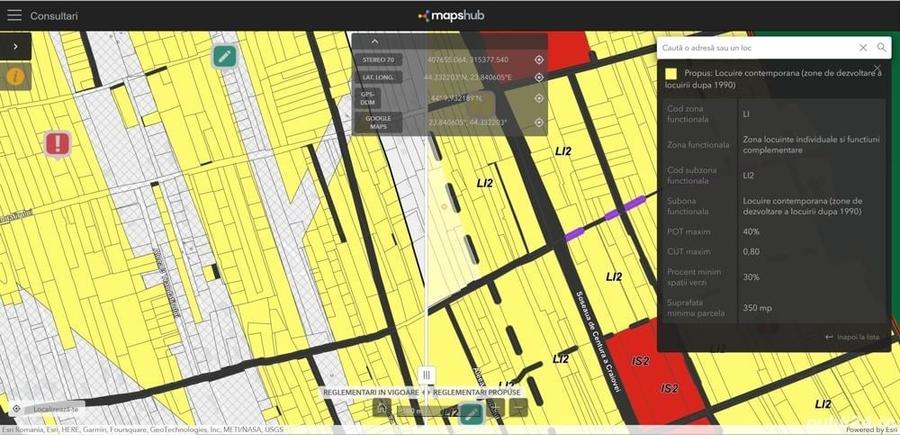Screen dimensions: 900x435
Task: Open the hamburger menu beside Consultari
Action: click(x=14, y=15)
